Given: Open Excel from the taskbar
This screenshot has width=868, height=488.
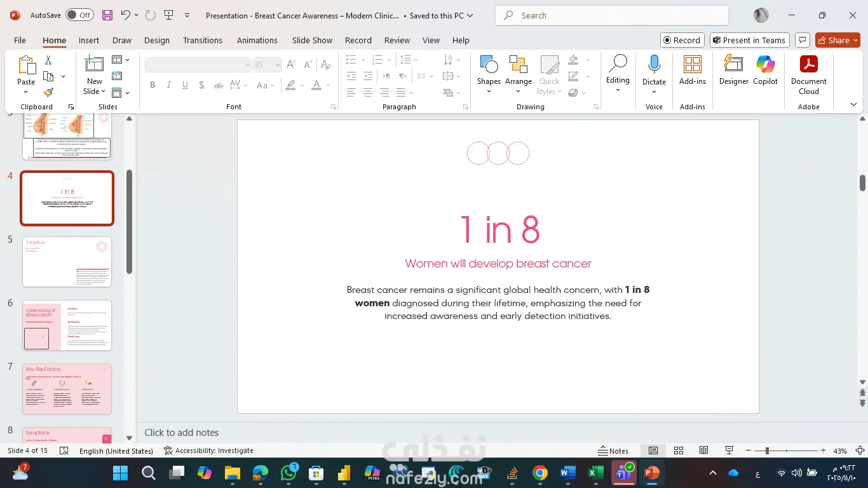Looking at the screenshot, I should (x=595, y=473).
